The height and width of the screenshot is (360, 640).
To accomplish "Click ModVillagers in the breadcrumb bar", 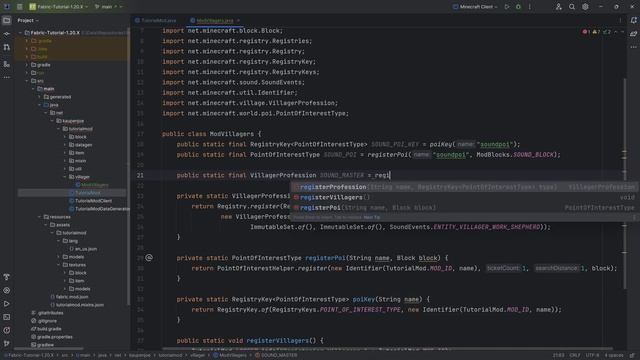I will 230,355.
